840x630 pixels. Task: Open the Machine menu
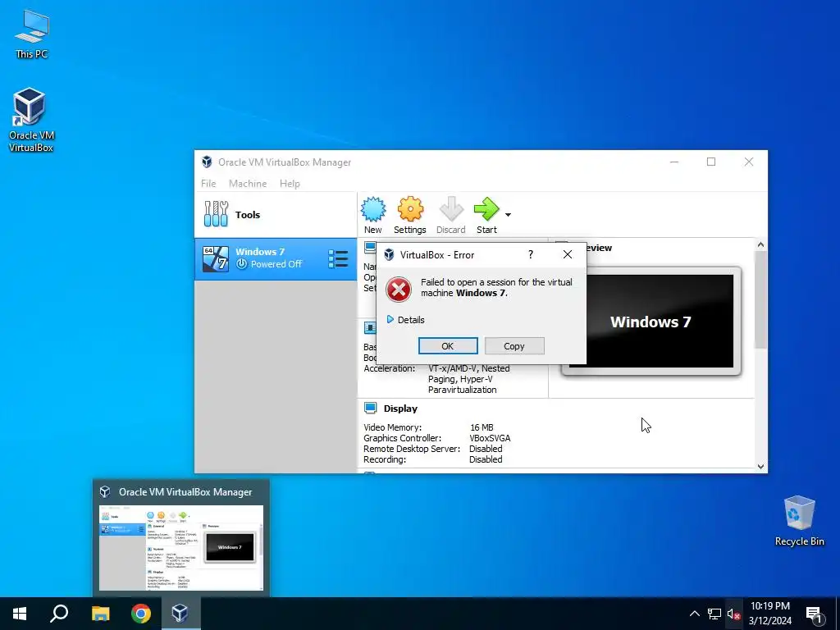pyautogui.click(x=248, y=183)
